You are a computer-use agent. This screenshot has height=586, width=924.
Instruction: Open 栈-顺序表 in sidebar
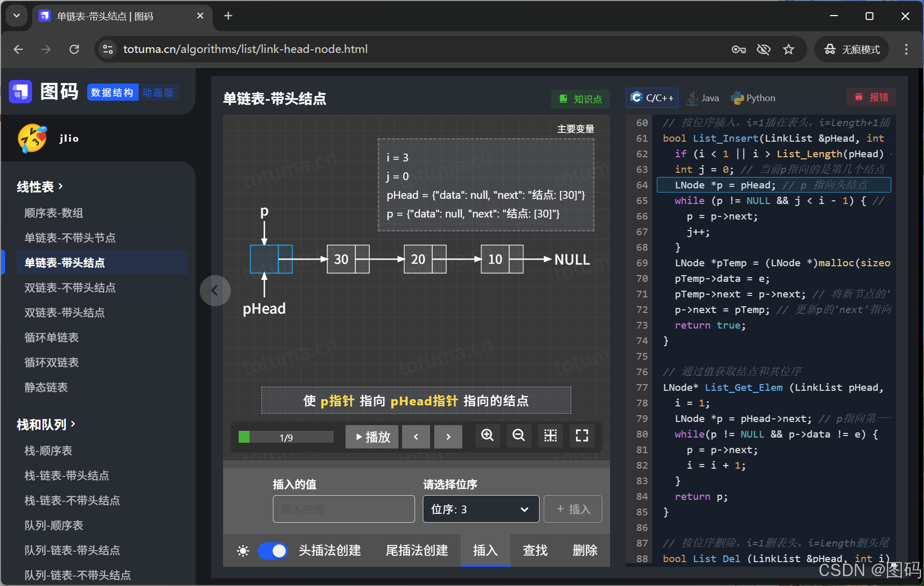click(x=49, y=451)
